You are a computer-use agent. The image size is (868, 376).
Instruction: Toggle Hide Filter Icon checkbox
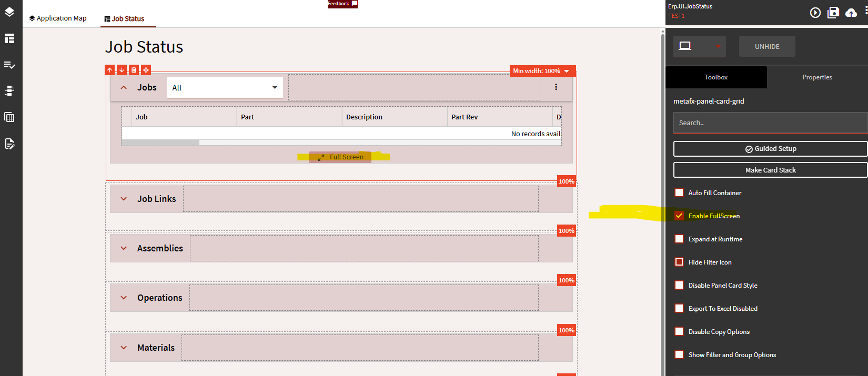click(x=679, y=262)
